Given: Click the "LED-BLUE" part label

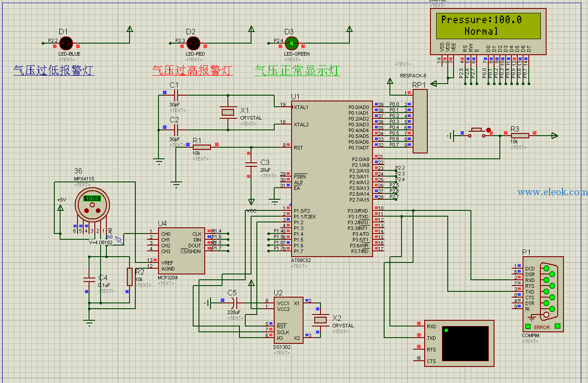Looking at the screenshot, I should pos(69,54).
